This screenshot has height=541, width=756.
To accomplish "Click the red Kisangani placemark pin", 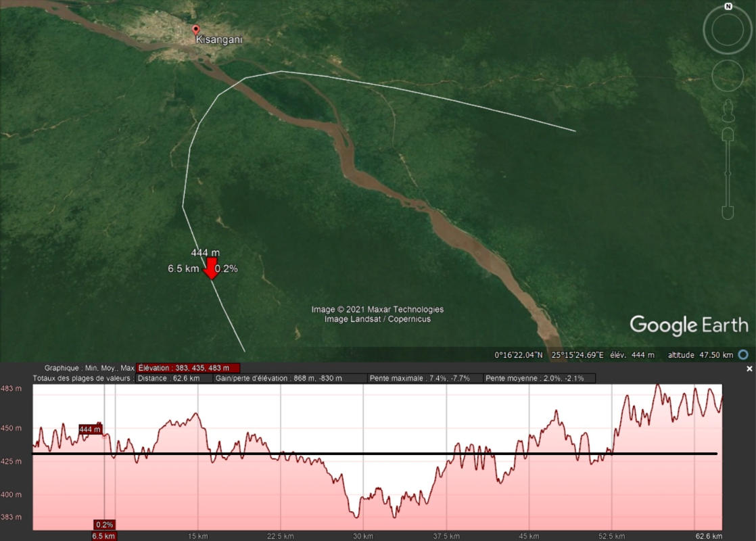I will tap(196, 30).
